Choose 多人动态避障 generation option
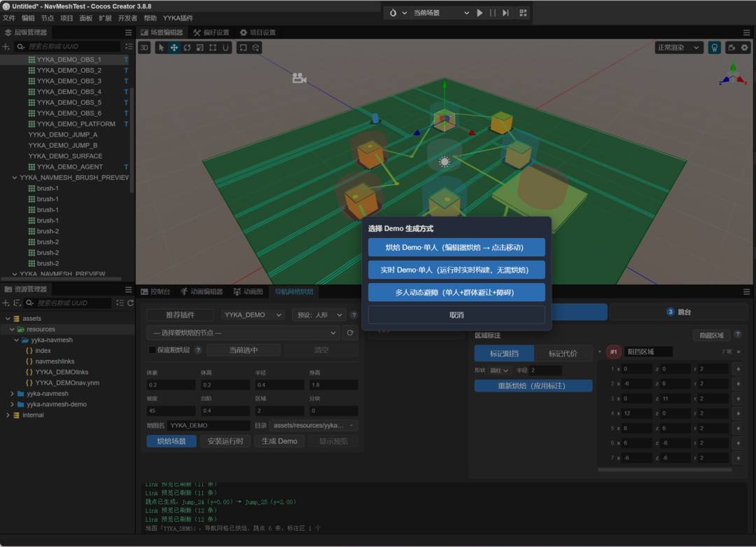The image size is (756, 547). coord(456,292)
